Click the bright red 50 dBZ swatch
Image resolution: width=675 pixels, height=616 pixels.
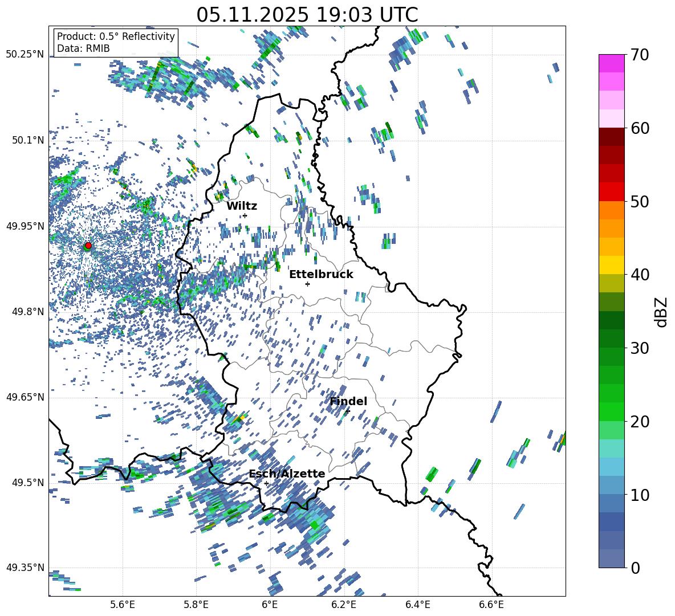(612, 191)
